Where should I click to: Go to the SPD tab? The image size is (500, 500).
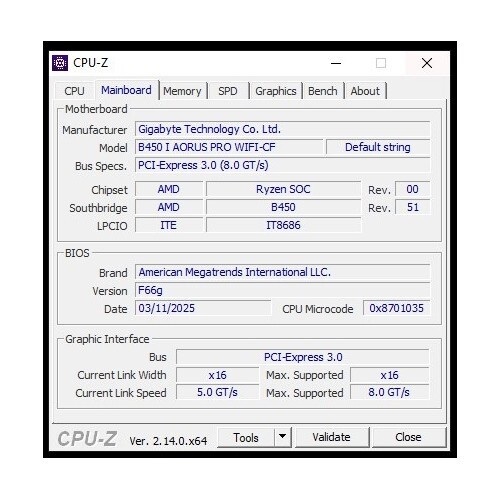click(228, 91)
